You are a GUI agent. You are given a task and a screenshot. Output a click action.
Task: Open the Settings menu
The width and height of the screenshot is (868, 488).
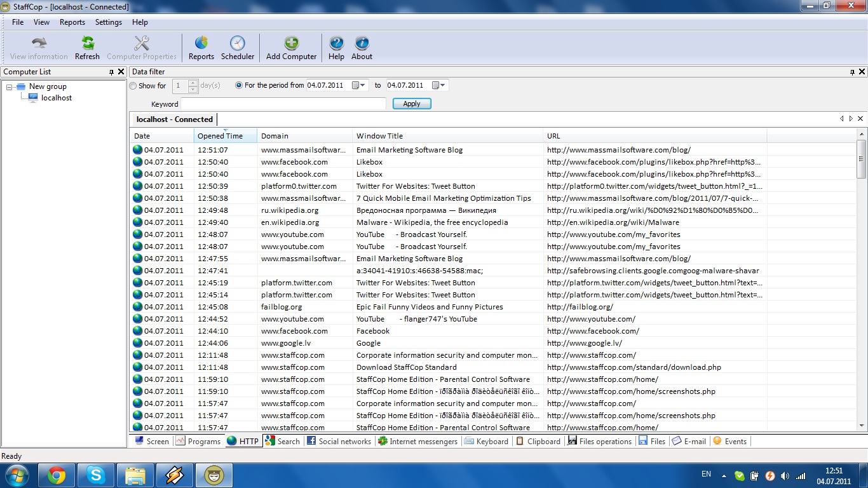[x=109, y=22]
